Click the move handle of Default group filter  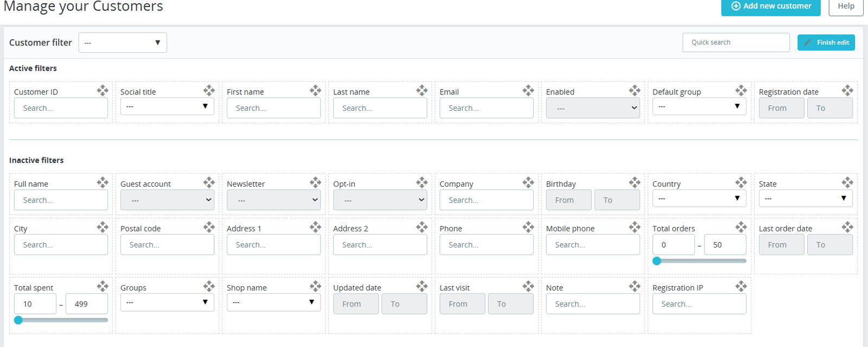click(741, 90)
